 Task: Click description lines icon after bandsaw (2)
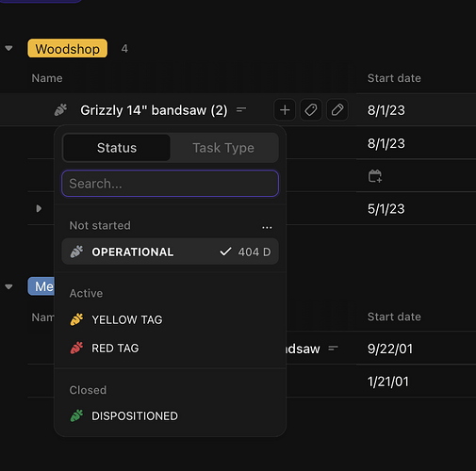tap(241, 110)
